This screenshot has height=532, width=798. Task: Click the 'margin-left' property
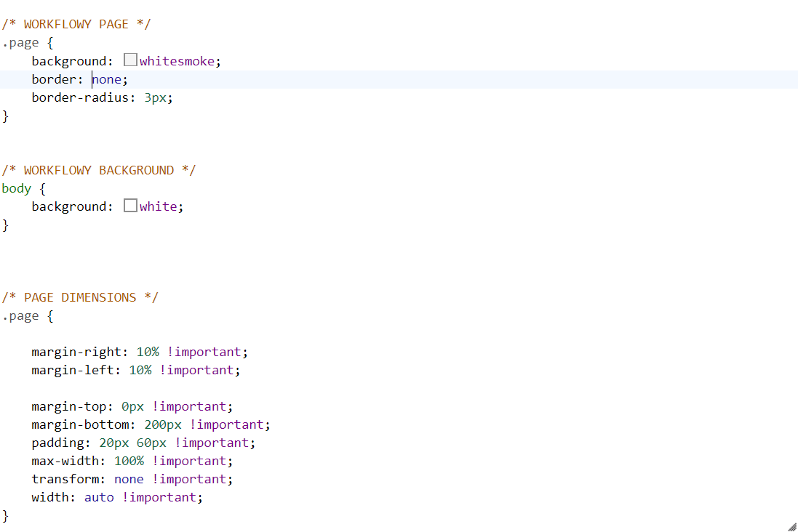click(72, 370)
